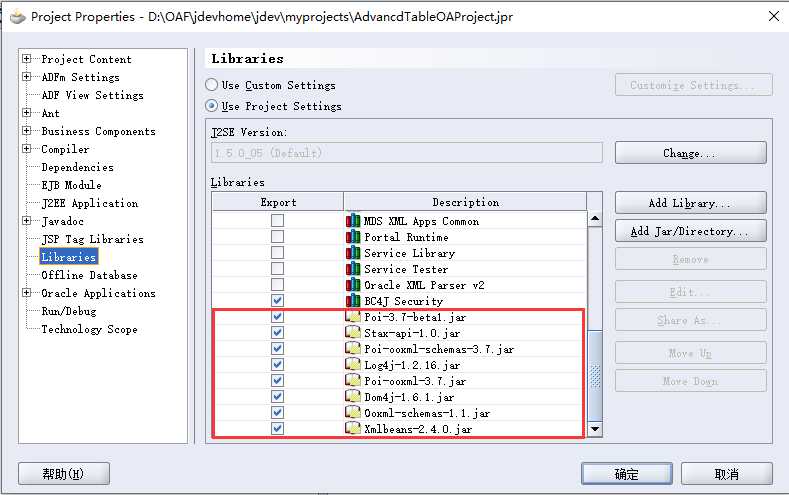Expand the Oracle Applications tree node
The image size is (789, 495).
tap(27, 293)
